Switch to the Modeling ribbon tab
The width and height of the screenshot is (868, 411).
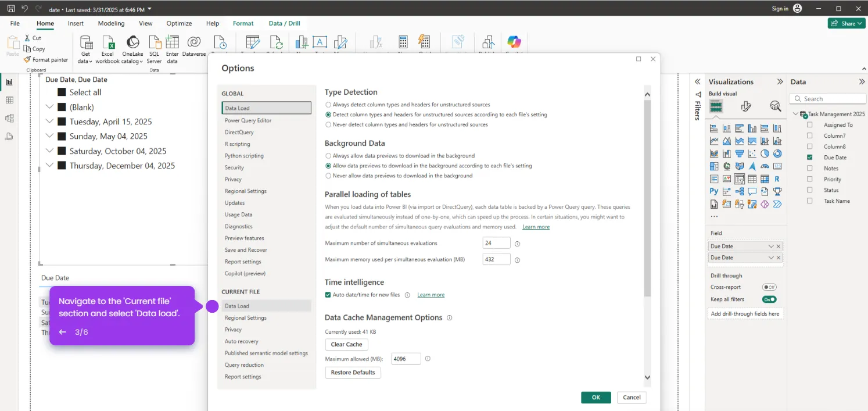111,23
